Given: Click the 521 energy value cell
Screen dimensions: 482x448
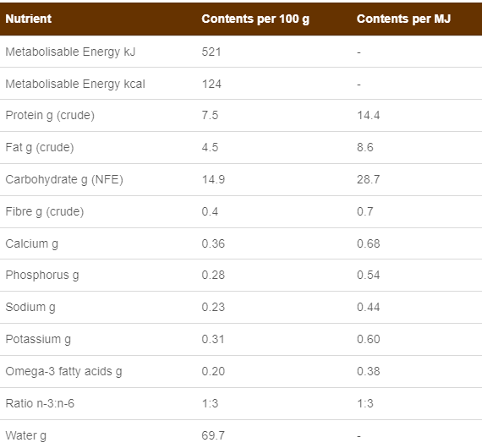Looking at the screenshot, I should point(211,52).
